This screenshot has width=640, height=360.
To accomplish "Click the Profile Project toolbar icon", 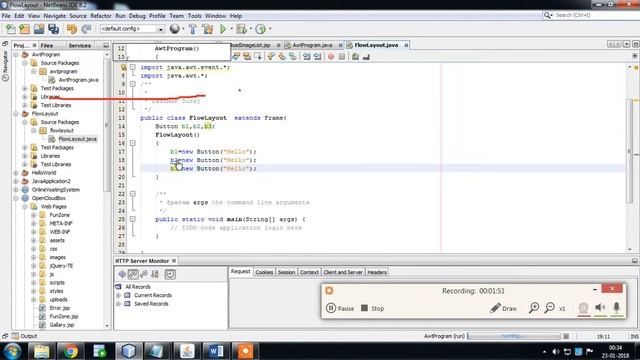I will pos(260,29).
